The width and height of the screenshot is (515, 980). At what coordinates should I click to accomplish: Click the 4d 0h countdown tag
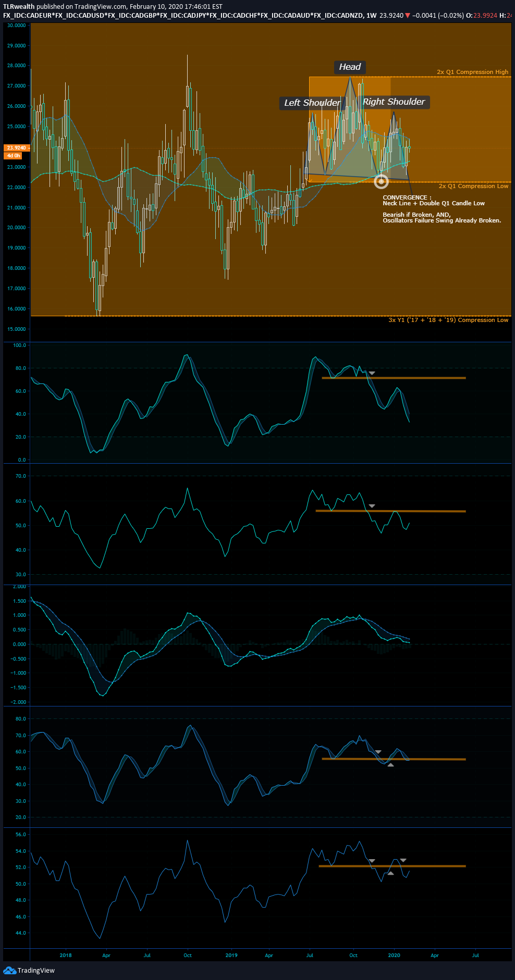(x=14, y=155)
